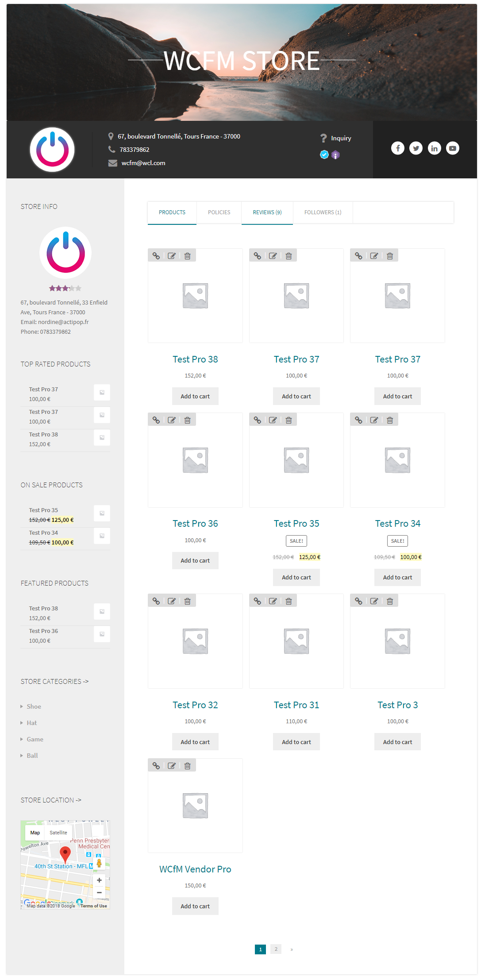The width and height of the screenshot is (481, 980).
Task: Switch map to Satellite view
Action: 58,833
